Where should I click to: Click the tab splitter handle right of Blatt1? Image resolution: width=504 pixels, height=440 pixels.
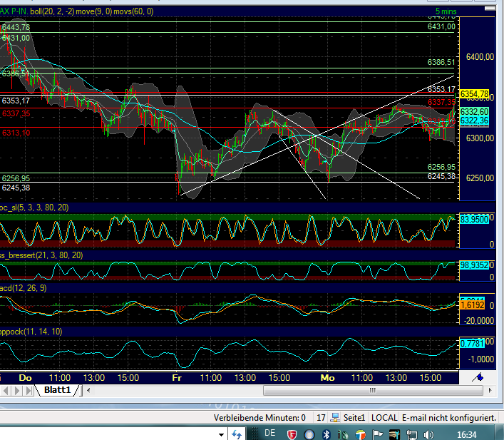81,391
